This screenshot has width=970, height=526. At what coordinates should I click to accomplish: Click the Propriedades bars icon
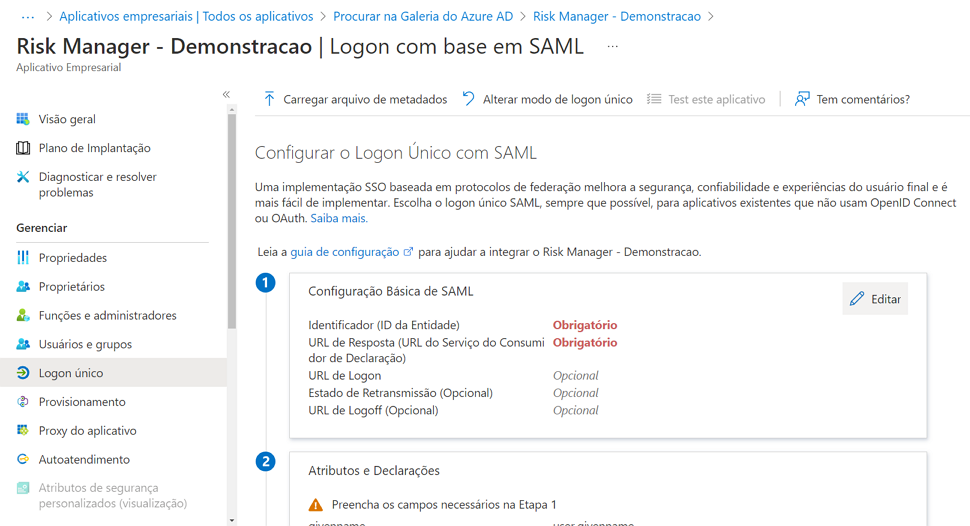tap(23, 257)
